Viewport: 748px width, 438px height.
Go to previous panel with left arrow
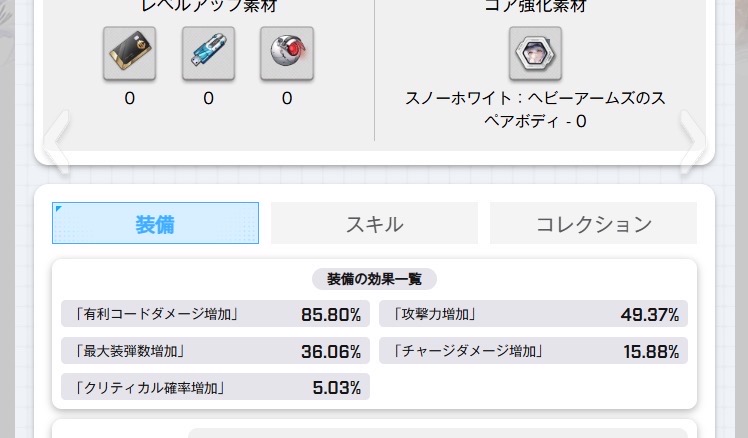tap(57, 140)
